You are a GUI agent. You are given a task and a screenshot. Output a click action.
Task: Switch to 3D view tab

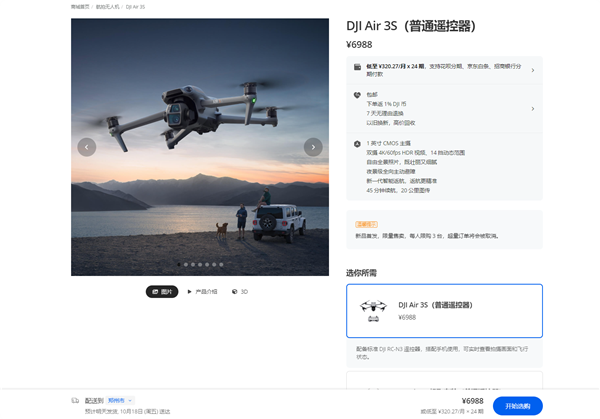click(x=240, y=292)
